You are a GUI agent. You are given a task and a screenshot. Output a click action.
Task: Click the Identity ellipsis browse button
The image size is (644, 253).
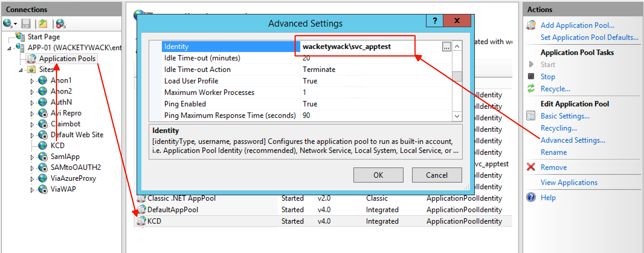pyautogui.click(x=446, y=47)
